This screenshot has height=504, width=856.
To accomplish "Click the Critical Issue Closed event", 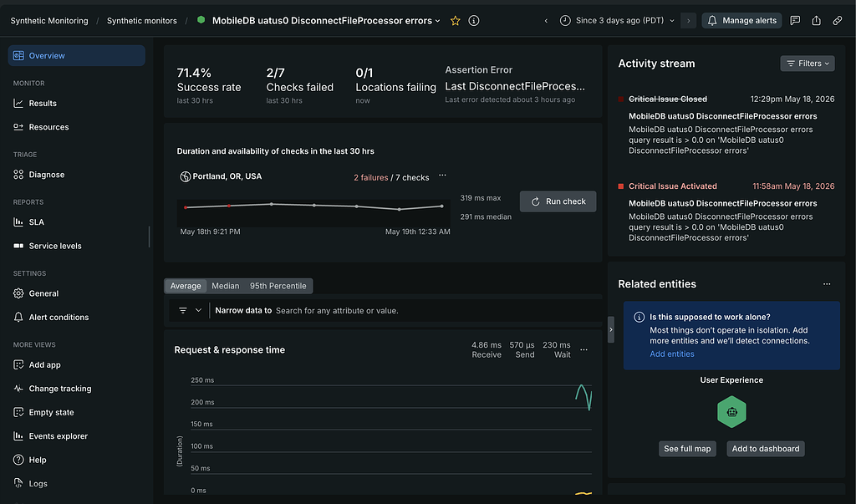I will pyautogui.click(x=668, y=99).
